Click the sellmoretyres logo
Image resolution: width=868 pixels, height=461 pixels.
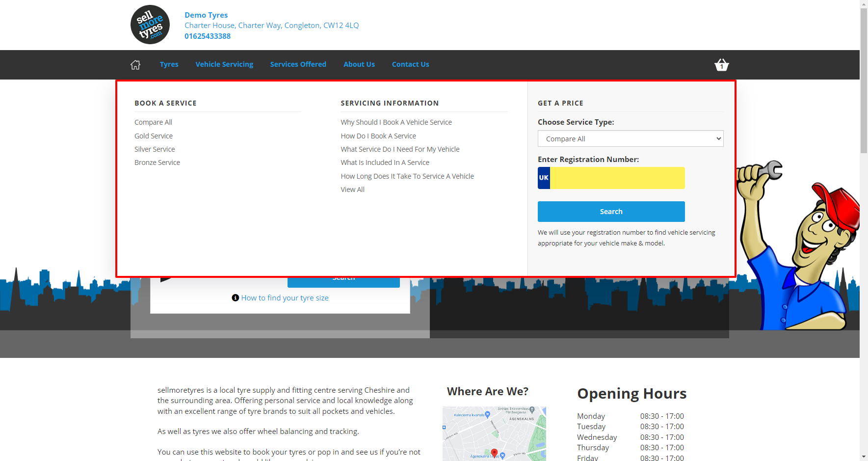[x=150, y=25]
